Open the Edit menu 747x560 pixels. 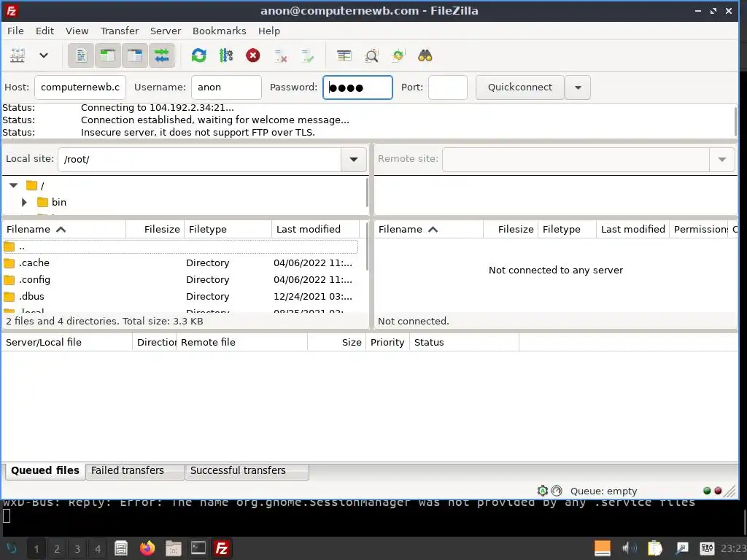(x=44, y=31)
